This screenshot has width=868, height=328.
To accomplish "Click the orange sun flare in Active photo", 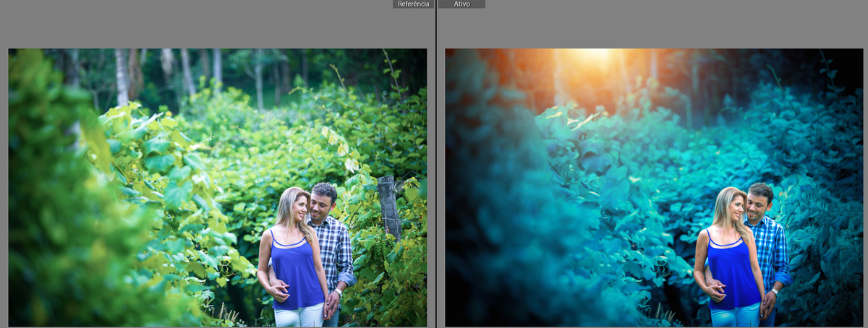I will (x=590, y=60).
